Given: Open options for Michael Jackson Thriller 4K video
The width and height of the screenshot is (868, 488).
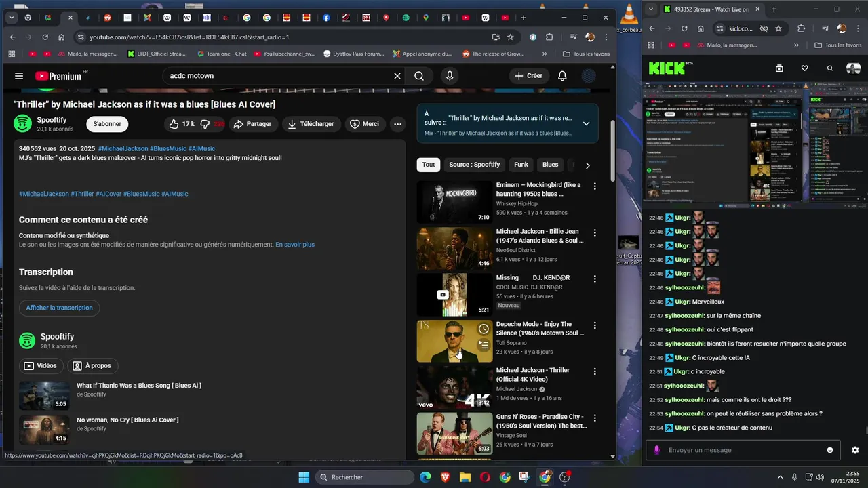Looking at the screenshot, I should 595,371.
